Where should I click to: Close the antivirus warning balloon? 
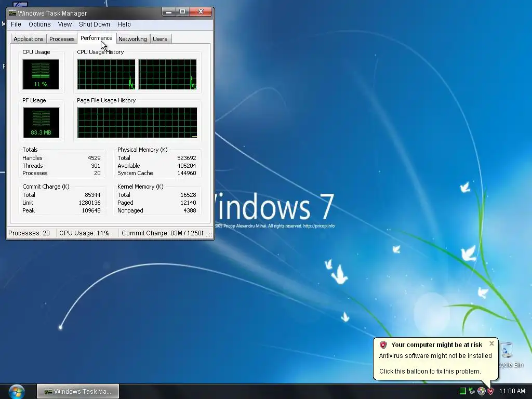pyautogui.click(x=491, y=343)
